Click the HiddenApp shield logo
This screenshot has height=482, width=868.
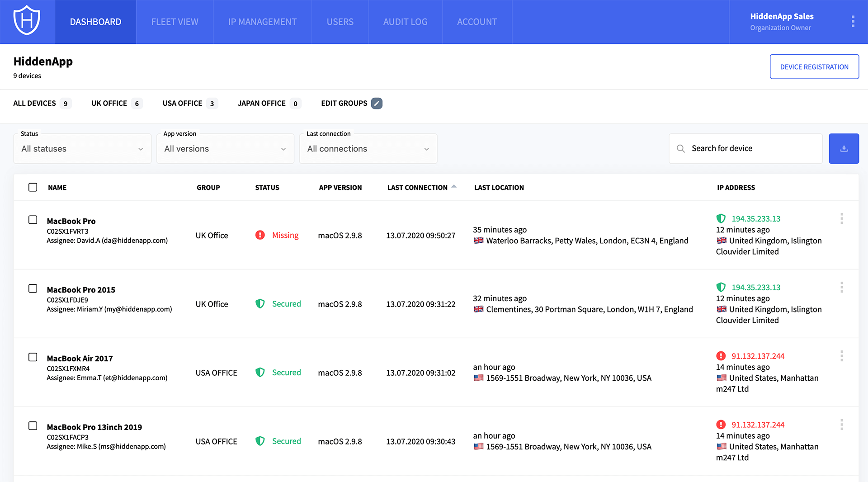[x=27, y=21]
